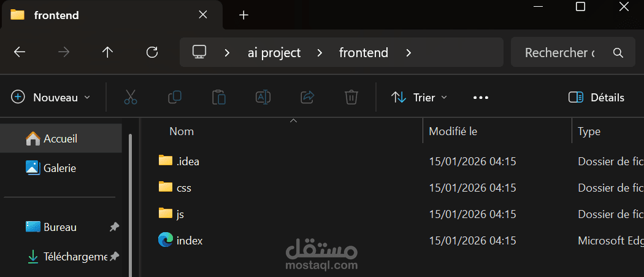
Task: Open a new tab with plus button
Action: pyautogui.click(x=243, y=15)
